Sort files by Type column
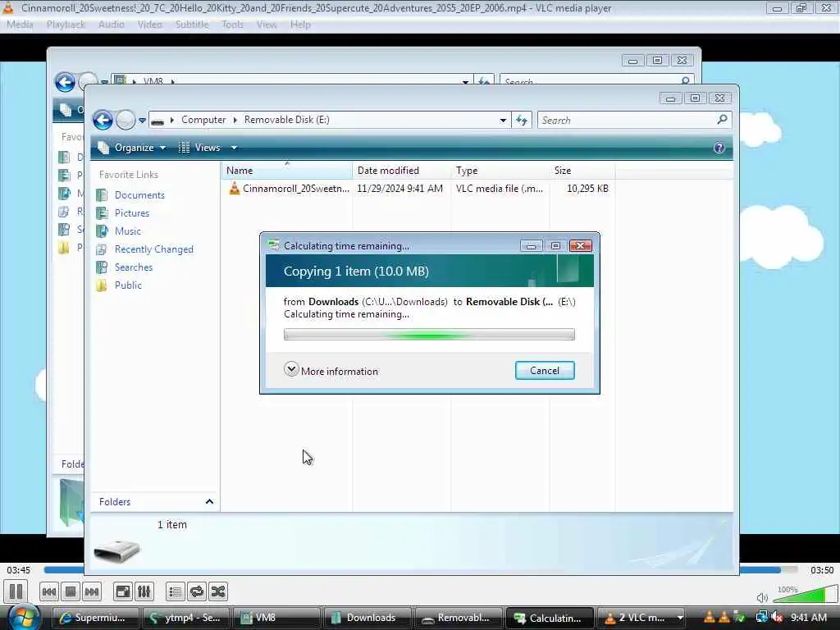This screenshot has height=630, width=840. tap(500, 171)
